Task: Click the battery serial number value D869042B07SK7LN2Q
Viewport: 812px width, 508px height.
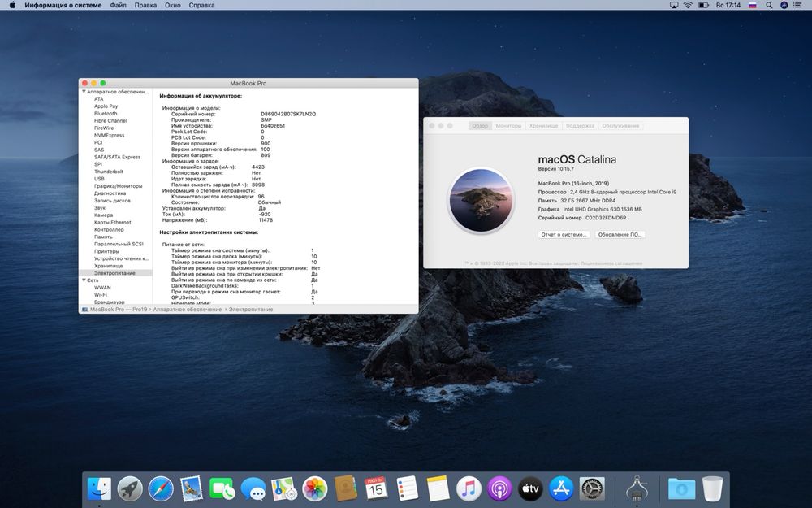Action: tap(288, 114)
